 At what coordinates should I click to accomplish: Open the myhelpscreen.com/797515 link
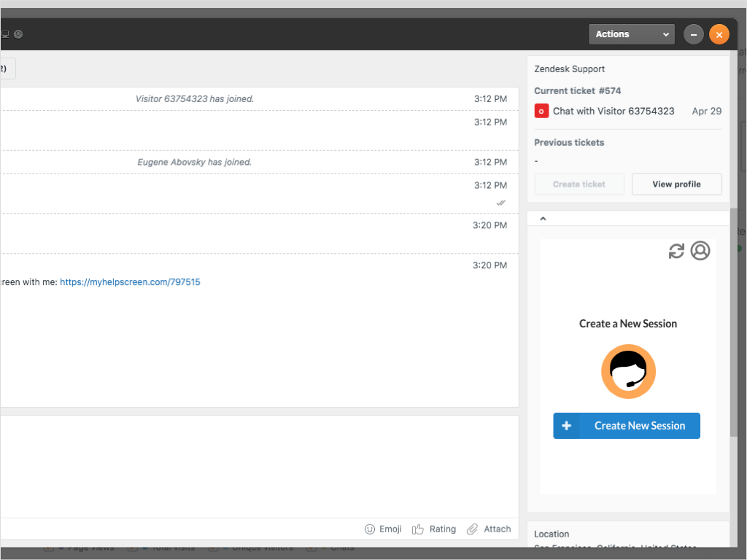(x=130, y=281)
